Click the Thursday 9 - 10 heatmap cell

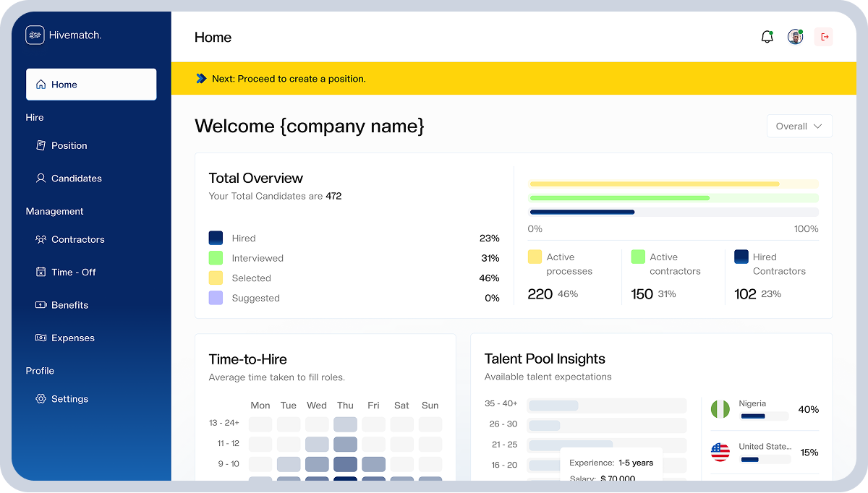point(345,464)
